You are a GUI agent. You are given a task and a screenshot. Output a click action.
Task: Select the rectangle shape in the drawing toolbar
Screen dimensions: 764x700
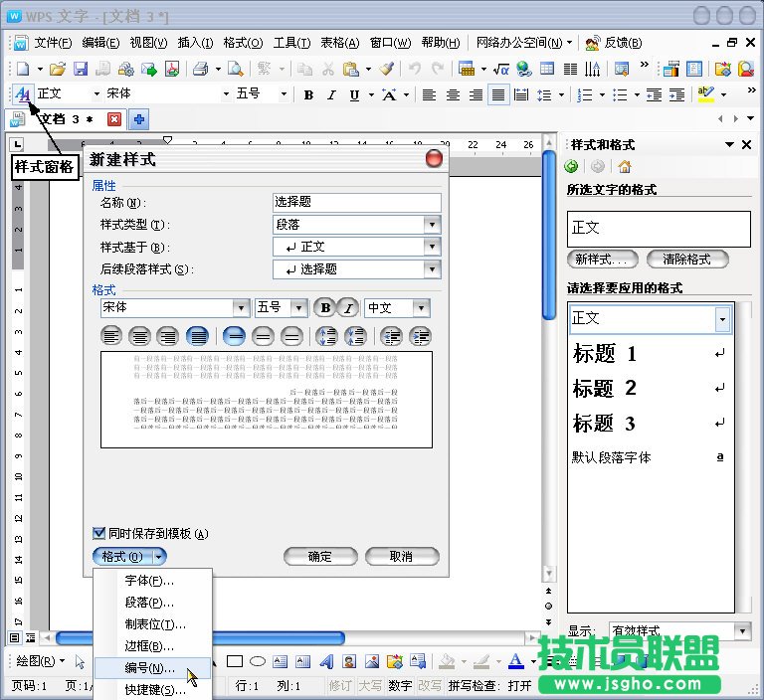235,661
